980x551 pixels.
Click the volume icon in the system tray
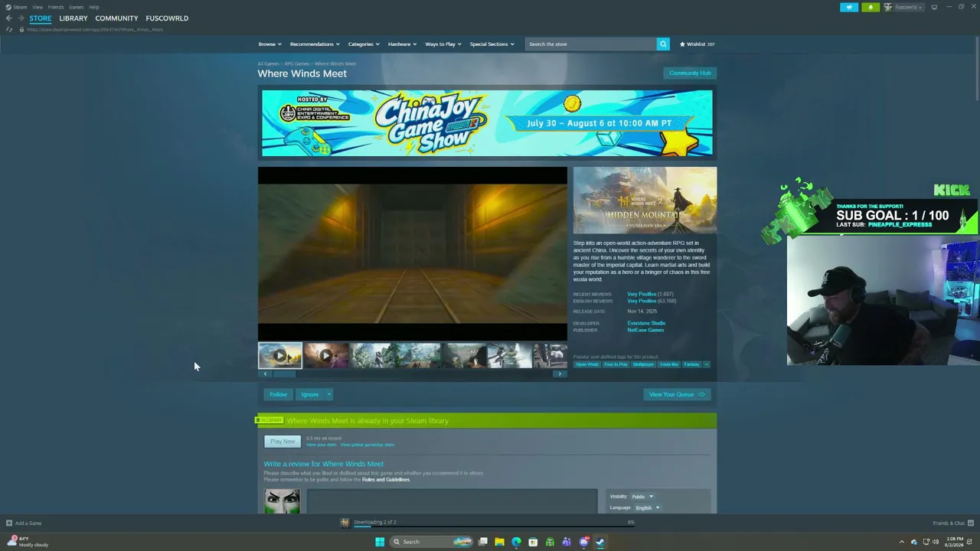937,542
